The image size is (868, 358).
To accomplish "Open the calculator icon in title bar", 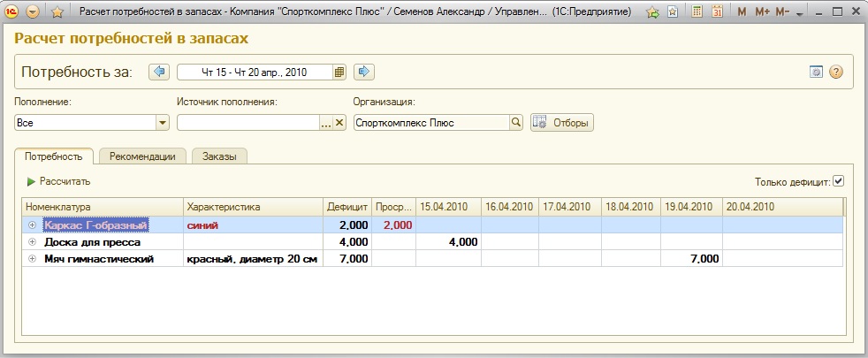I will 697,12.
